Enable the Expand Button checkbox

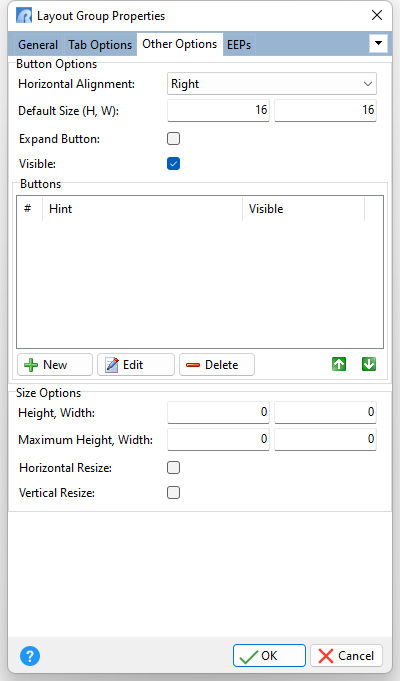[x=173, y=139]
